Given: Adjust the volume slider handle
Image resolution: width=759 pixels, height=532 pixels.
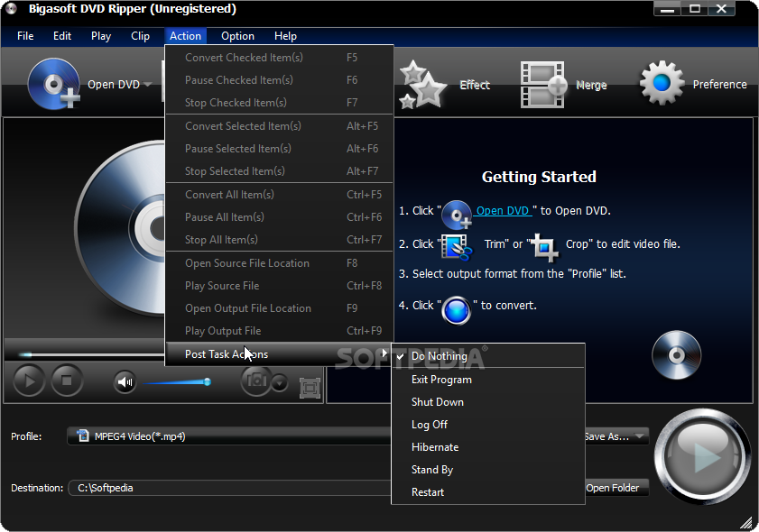Looking at the screenshot, I should [208, 382].
